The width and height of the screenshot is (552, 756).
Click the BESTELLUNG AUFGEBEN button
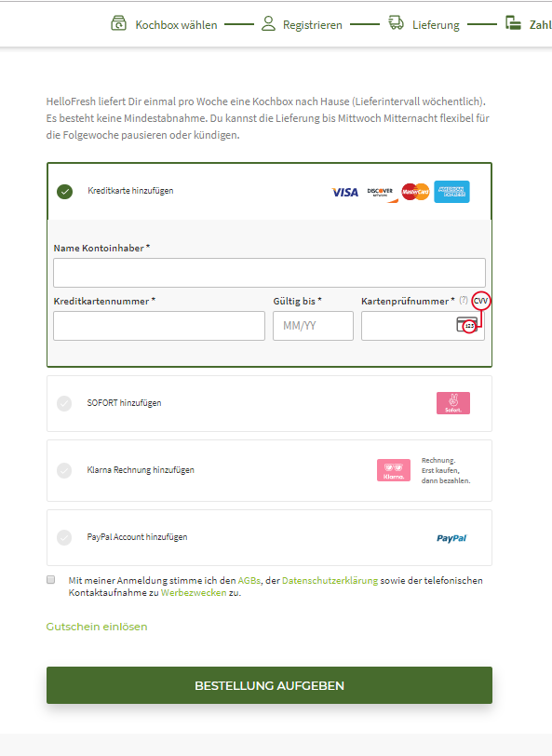point(270,685)
